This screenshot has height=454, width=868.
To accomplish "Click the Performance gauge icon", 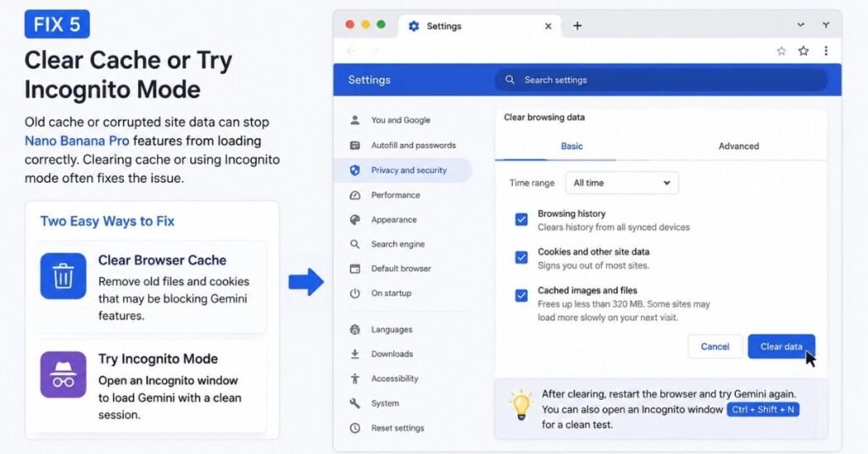I will pyautogui.click(x=355, y=195).
